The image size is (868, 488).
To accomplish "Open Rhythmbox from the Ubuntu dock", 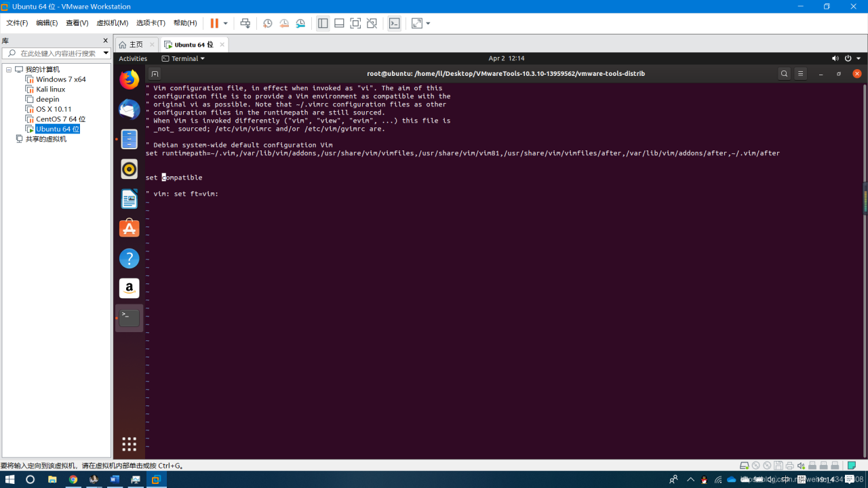I will (129, 169).
